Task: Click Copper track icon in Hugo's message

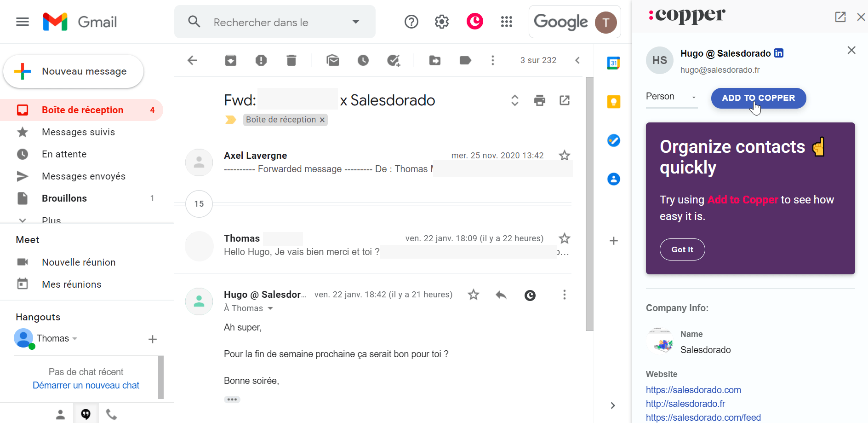Action: (530, 296)
